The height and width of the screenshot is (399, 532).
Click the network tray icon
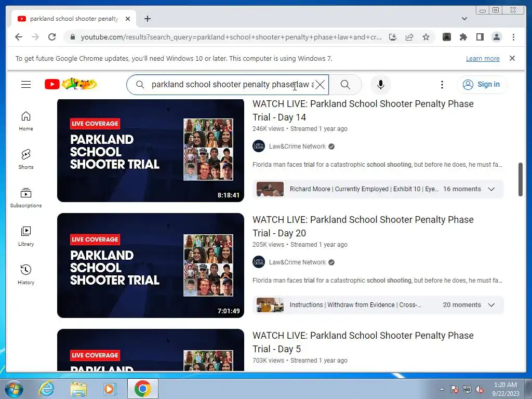coord(467,389)
